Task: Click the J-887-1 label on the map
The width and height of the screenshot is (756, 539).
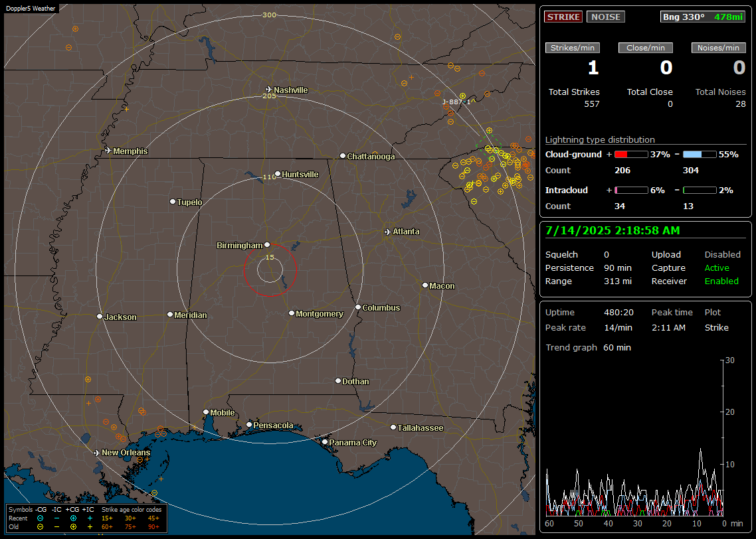Action: (456, 102)
